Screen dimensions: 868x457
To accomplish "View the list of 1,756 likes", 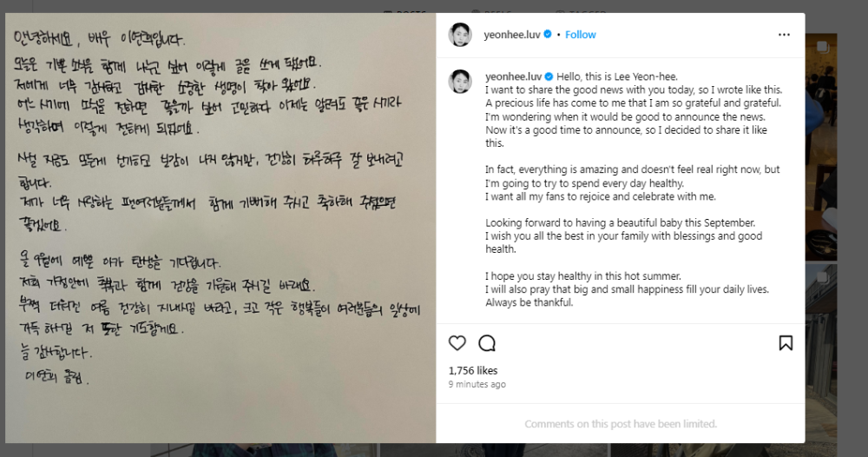I will pos(473,371).
